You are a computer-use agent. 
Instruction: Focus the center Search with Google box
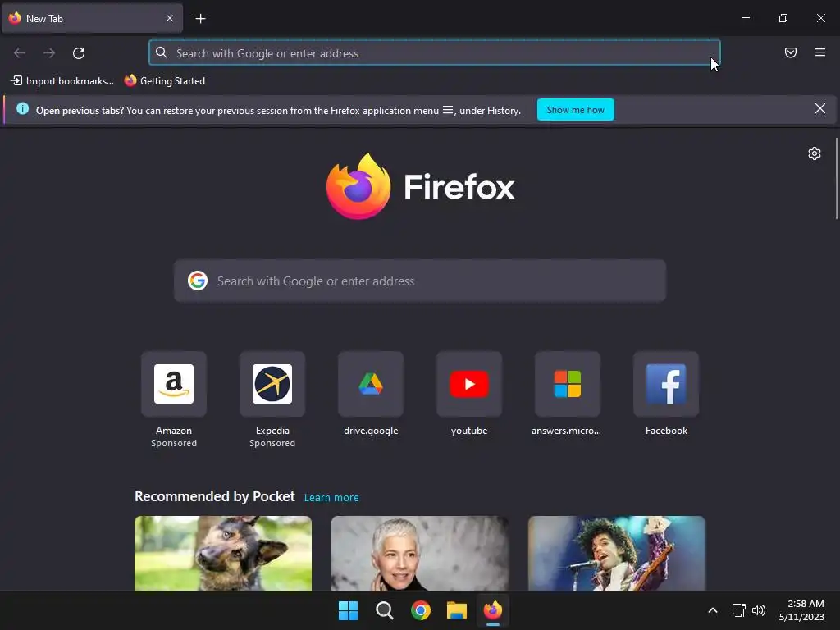[420, 281]
